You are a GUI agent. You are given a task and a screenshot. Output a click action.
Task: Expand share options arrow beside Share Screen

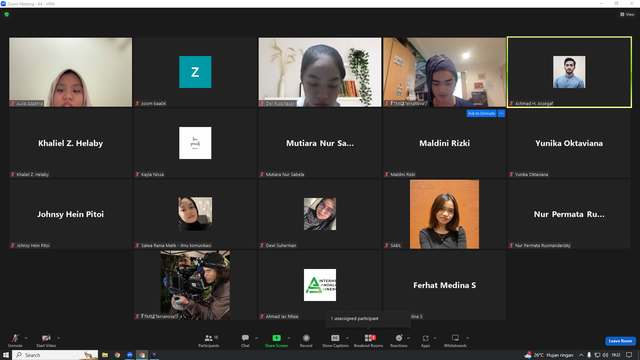pyautogui.click(x=289, y=338)
